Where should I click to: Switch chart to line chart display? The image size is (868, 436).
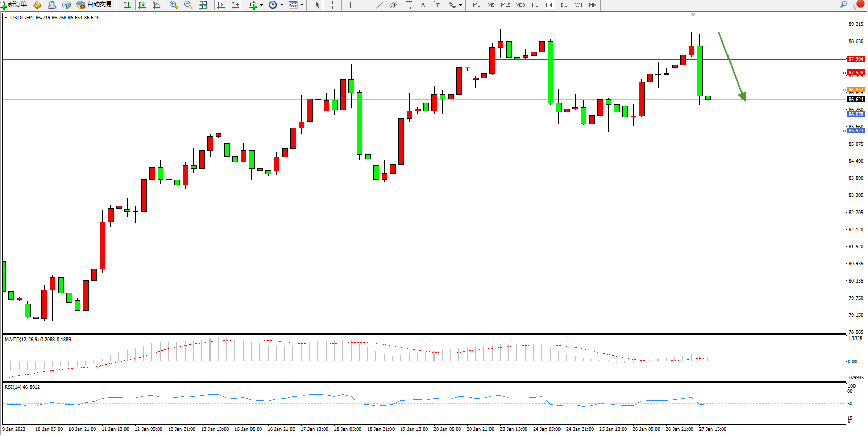[157, 5]
